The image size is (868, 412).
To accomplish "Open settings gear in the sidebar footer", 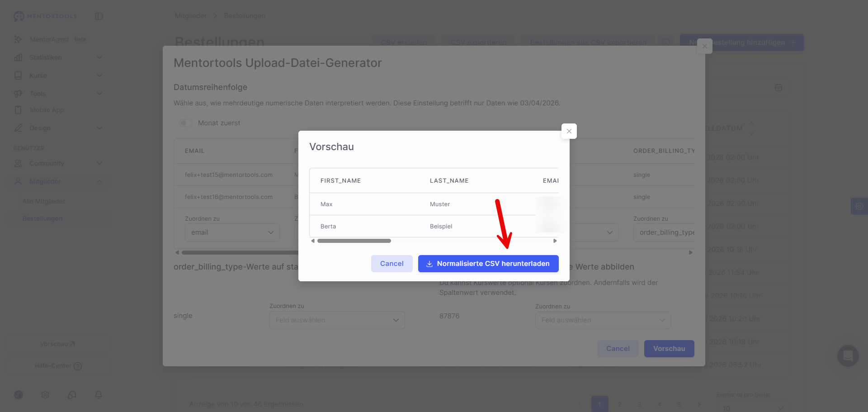I will click(45, 395).
